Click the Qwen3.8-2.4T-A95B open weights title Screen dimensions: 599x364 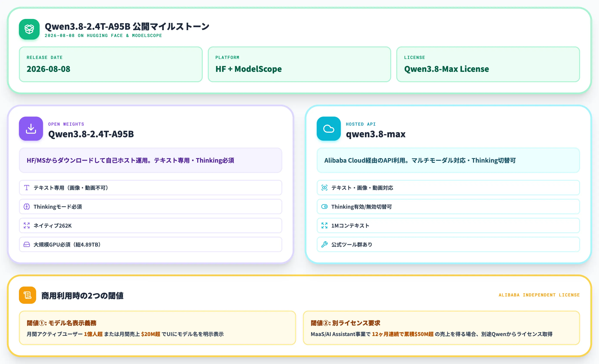pos(91,134)
